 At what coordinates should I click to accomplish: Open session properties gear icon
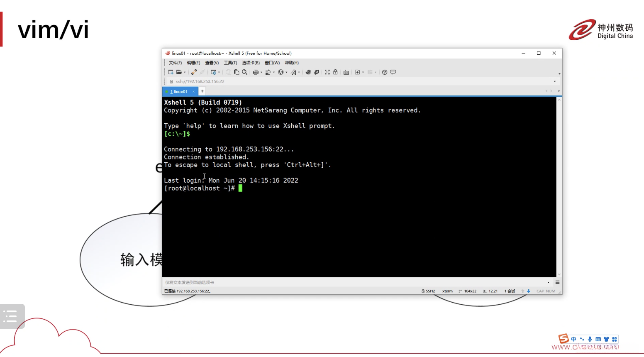click(213, 72)
